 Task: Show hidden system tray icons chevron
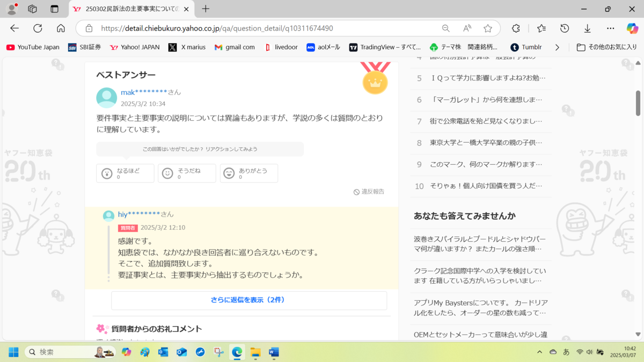pyautogui.click(x=539, y=352)
